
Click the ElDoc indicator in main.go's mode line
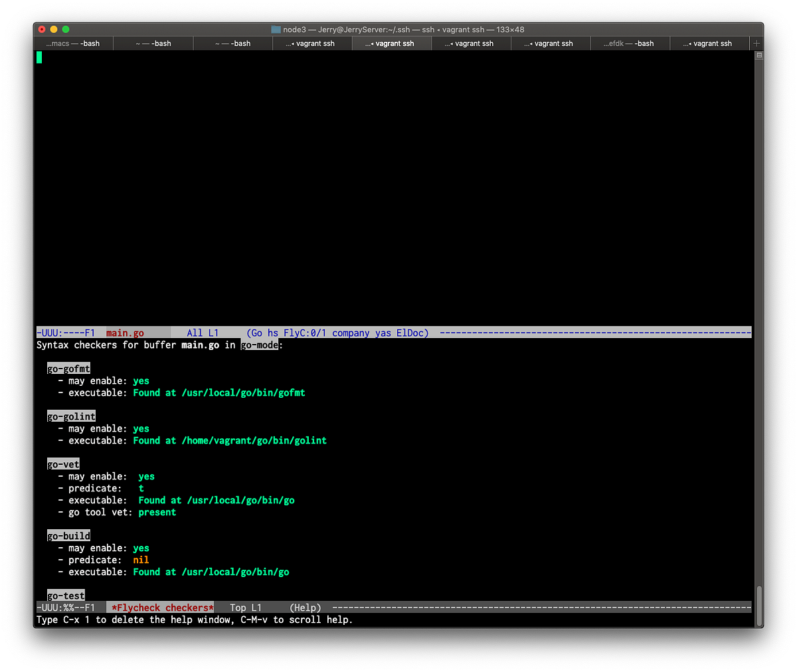412,333
